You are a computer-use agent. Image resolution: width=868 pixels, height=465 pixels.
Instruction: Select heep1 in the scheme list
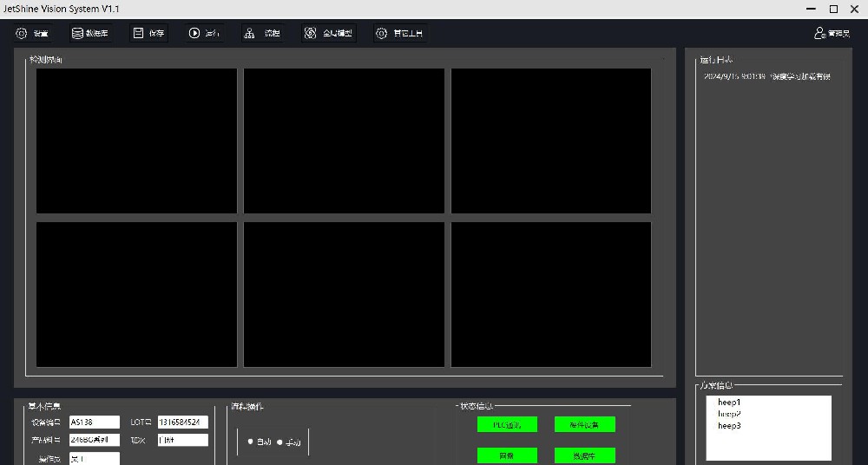[x=729, y=403]
